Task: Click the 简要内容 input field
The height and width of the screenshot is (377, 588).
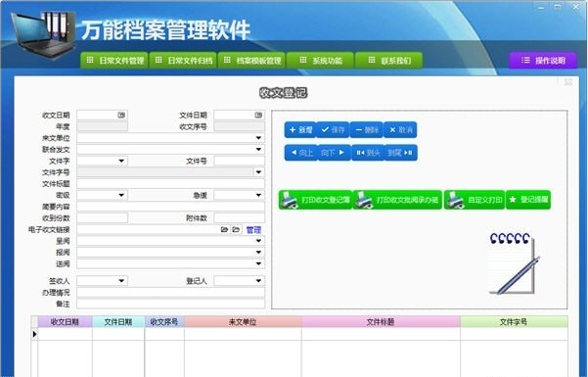Action: 170,207
